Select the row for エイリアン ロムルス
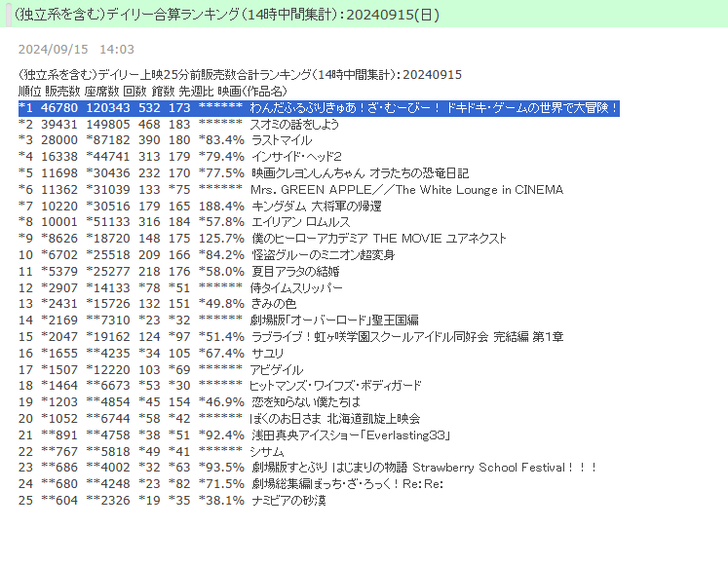728x566 pixels. [184, 222]
